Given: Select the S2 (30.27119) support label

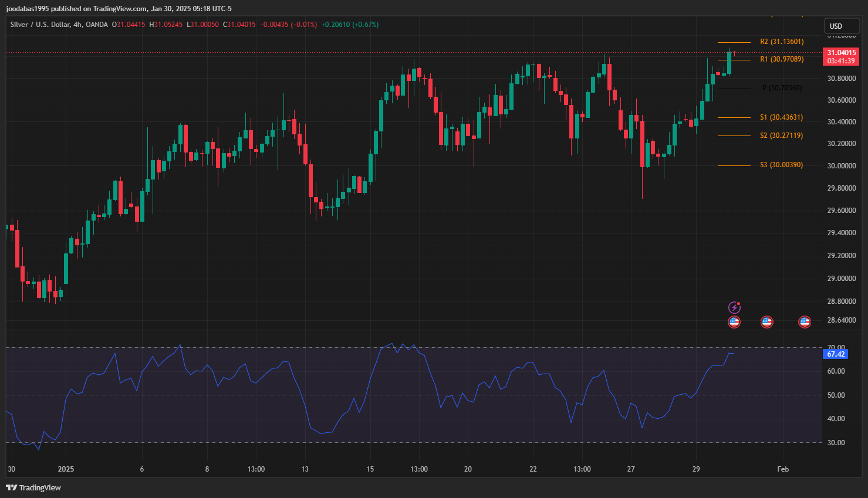Looking at the screenshot, I should (781, 135).
